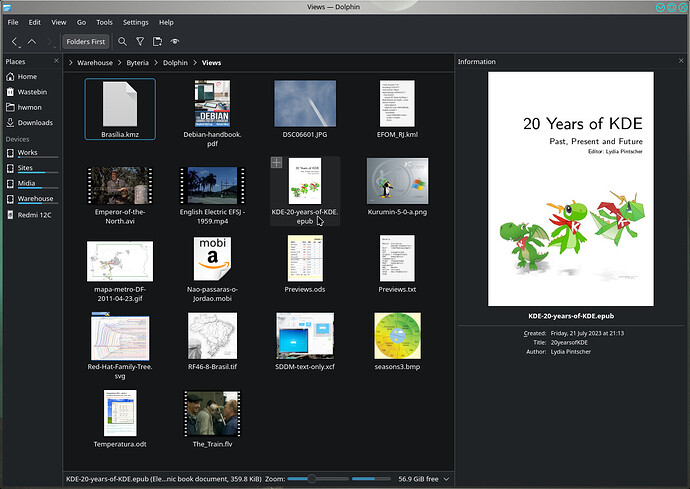Image resolution: width=690 pixels, height=489 pixels.
Task: Click the Search magnifier icon in toolbar
Action: 122,42
